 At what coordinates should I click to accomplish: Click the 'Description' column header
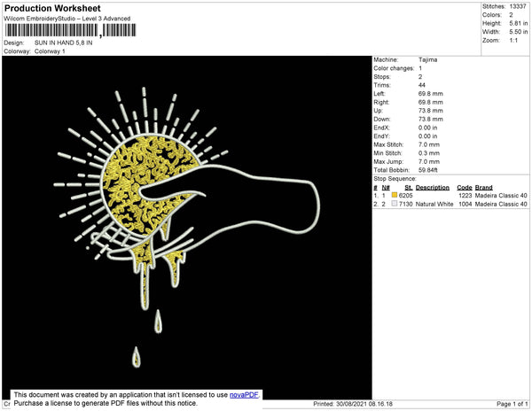tap(433, 188)
